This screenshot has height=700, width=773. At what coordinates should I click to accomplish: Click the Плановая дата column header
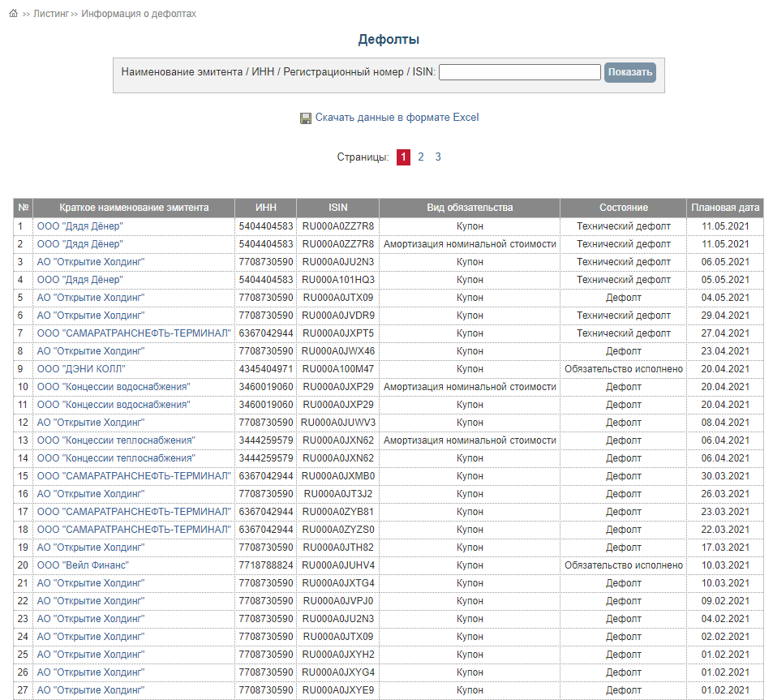point(725,208)
